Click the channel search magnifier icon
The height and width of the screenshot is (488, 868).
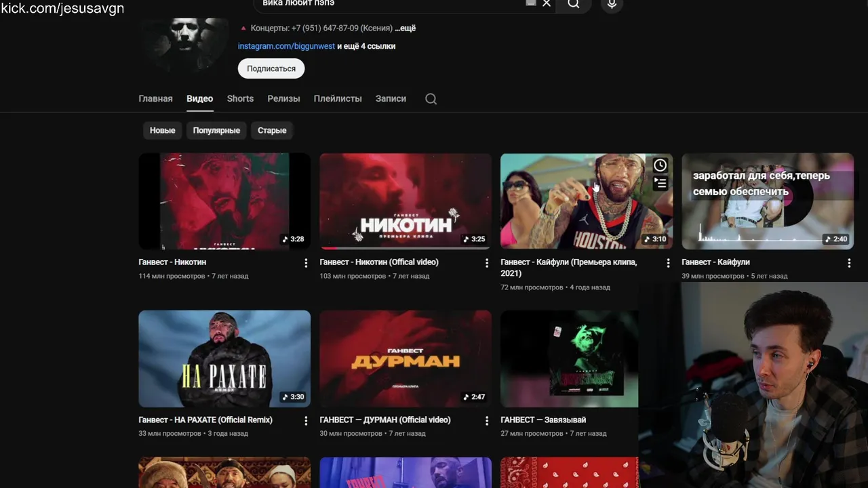[431, 99]
